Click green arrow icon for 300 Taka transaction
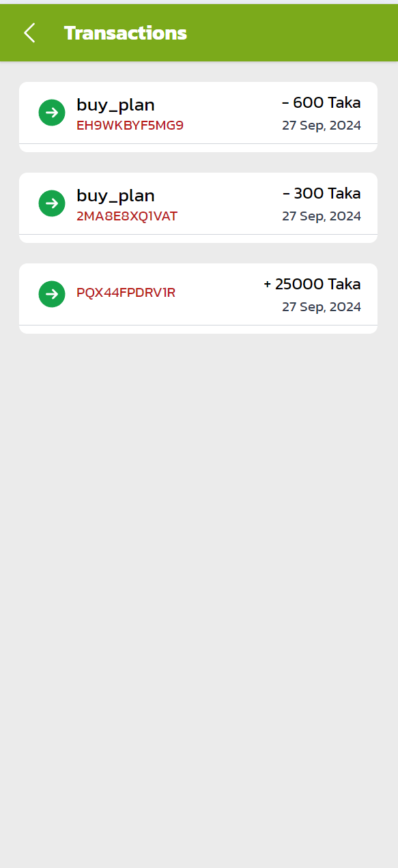The image size is (398, 868). click(x=52, y=203)
